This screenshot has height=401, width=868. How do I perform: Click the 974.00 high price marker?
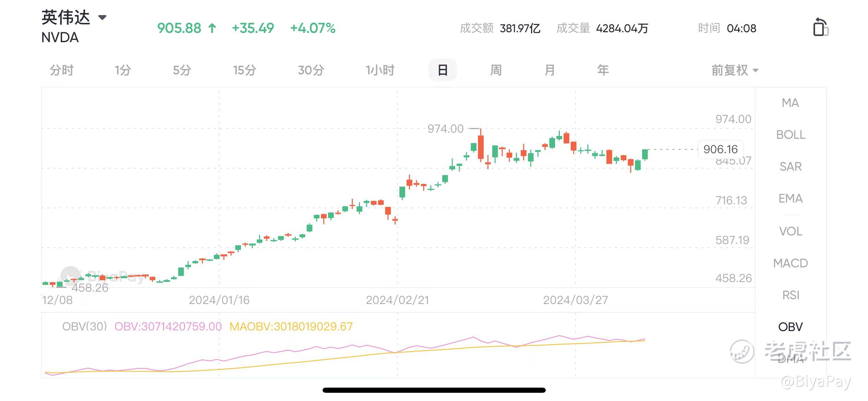coord(445,129)
